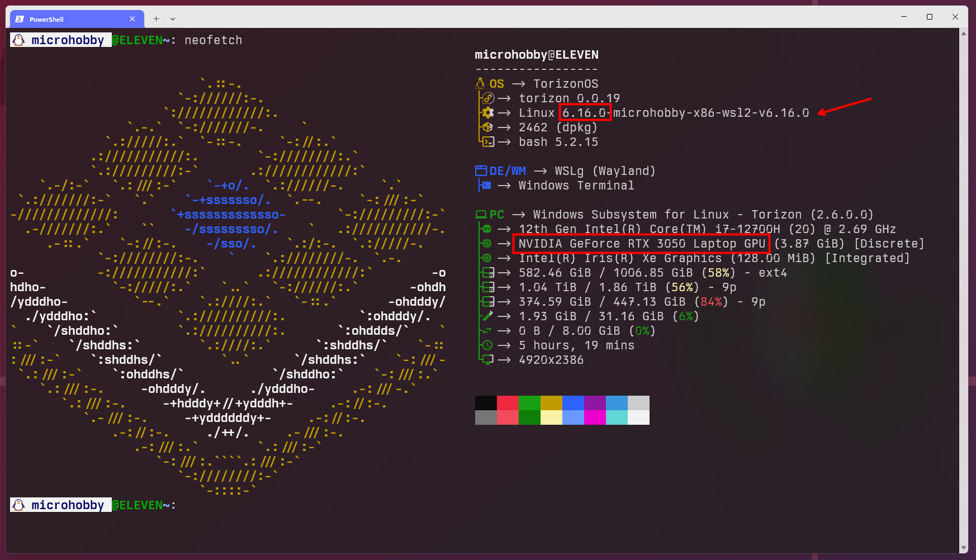Click the torizon 0.0.19 version text

click(570, 98)
